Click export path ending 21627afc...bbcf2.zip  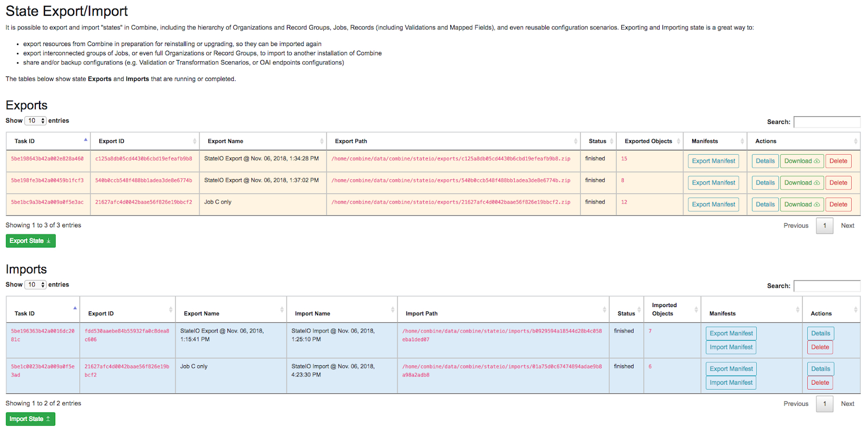[x=451, y=202]
